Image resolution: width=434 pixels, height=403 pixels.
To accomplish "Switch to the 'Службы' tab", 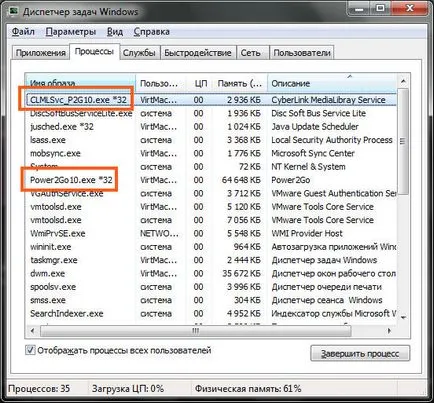I will click(x=139, y=53).
